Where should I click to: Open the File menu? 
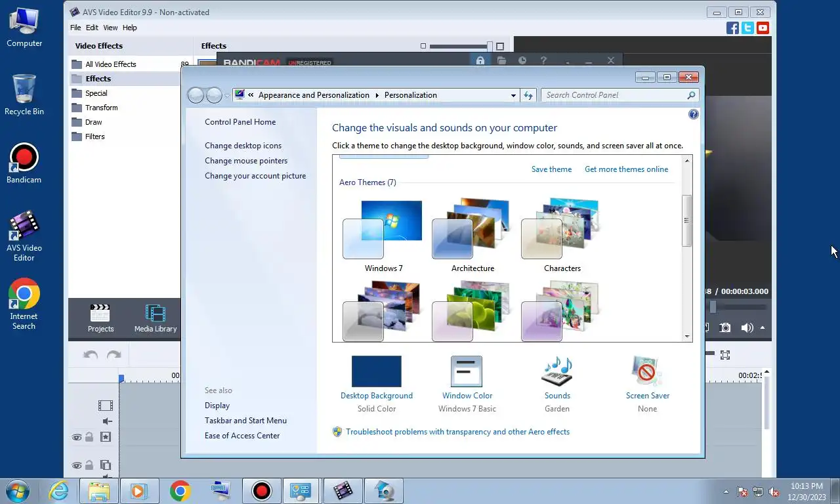click(75, 28)
